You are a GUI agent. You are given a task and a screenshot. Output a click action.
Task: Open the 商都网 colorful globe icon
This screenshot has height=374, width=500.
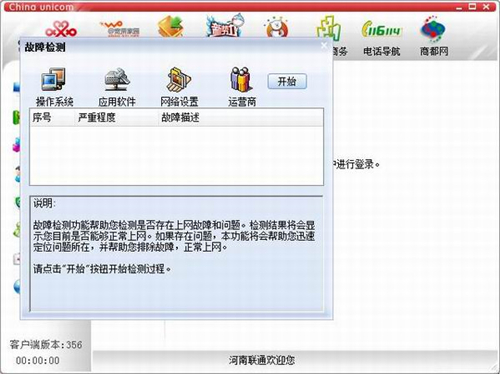pyautogui.click(x=433, y=29)
